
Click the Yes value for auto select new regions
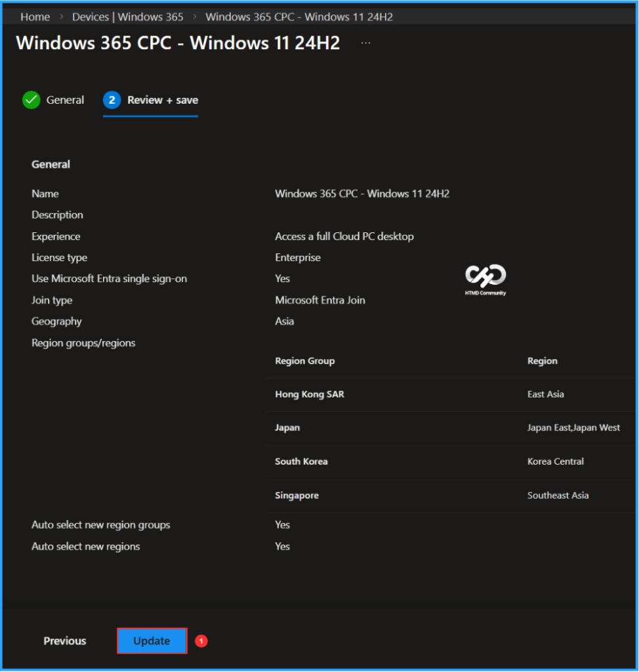tap(282, 546)
